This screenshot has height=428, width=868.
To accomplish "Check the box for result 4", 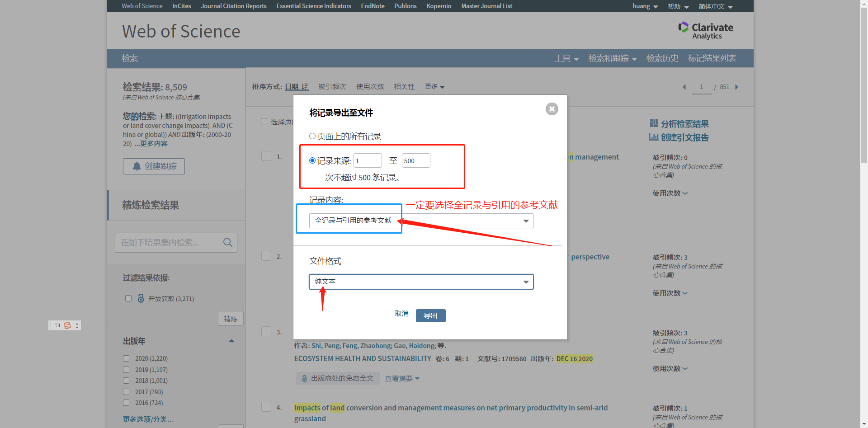I will coord(266,407).
